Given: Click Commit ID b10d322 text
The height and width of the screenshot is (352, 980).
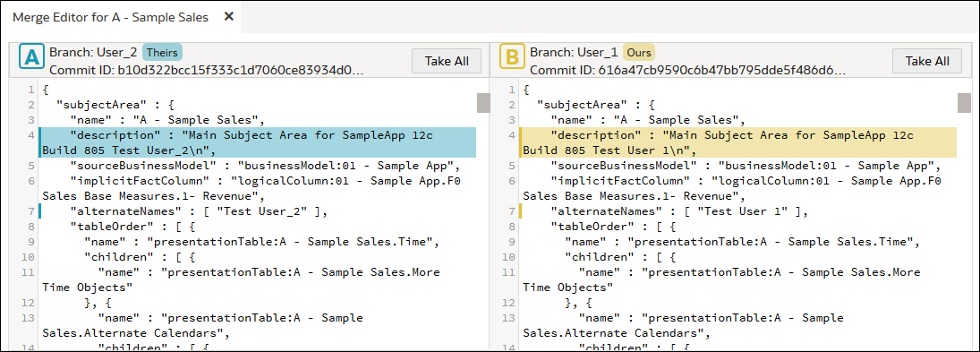Looking at the screenshot, I should (x=207, y=69).
